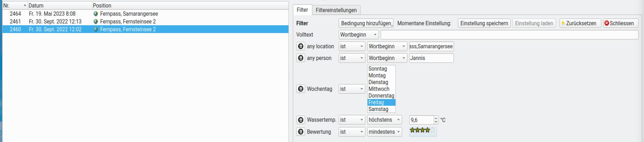This screenshot has width=644, height=142.
Task: Click globe icon in row 2461
Action: [x=95, y=22]
